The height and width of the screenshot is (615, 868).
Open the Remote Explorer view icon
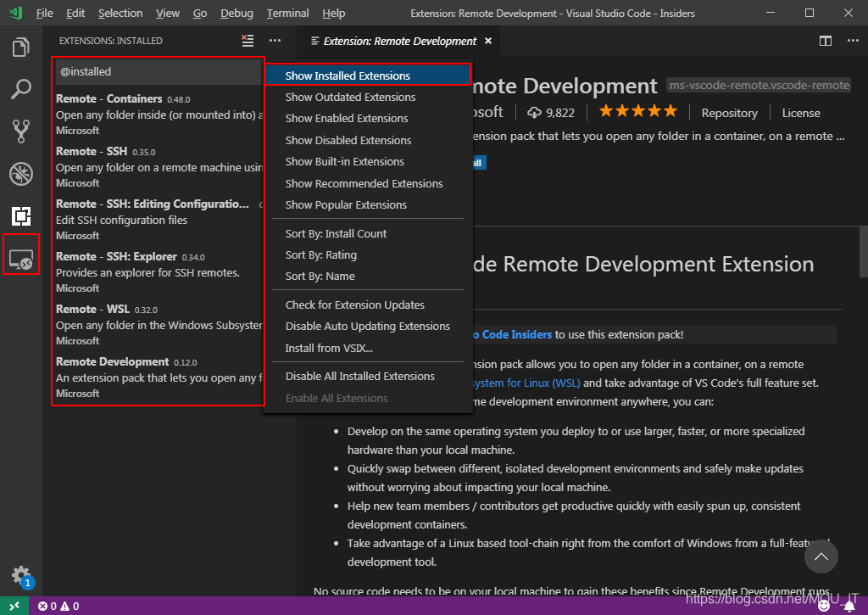21,259
